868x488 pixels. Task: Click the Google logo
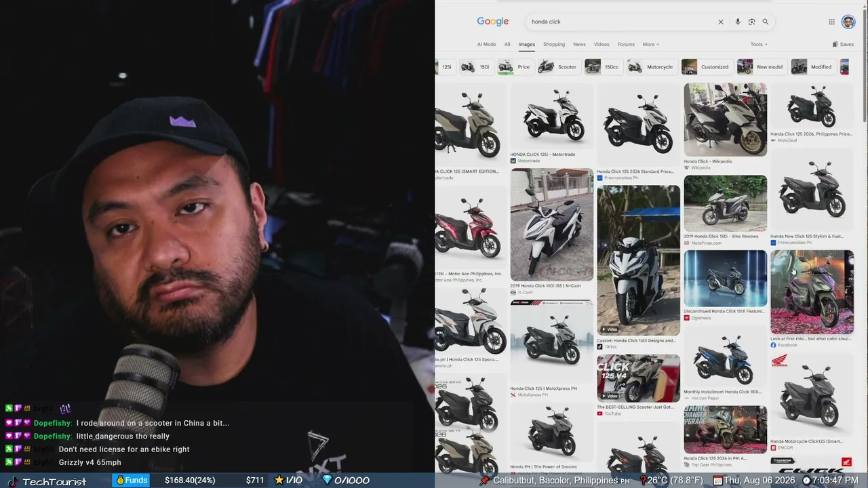click(x=493, y=22)
